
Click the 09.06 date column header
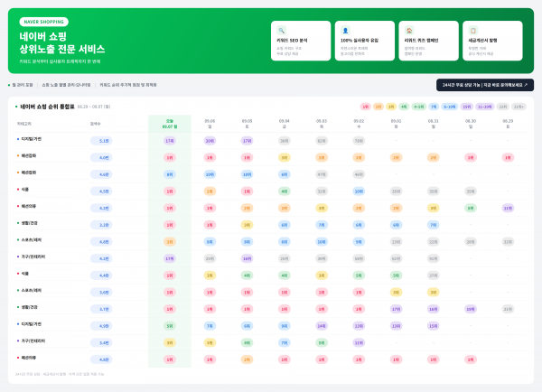210,124
